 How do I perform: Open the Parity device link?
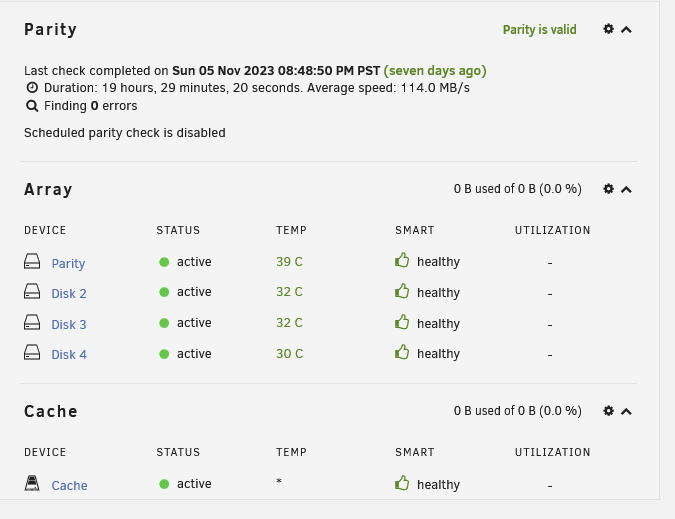pyautogui.click(x=68, y=263)
